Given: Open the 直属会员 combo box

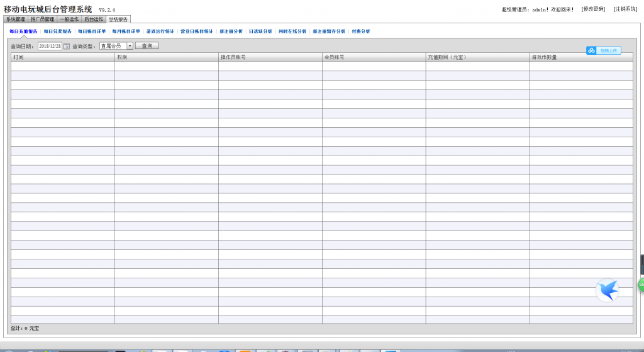Looking at the screenshot, I should 113,46.
